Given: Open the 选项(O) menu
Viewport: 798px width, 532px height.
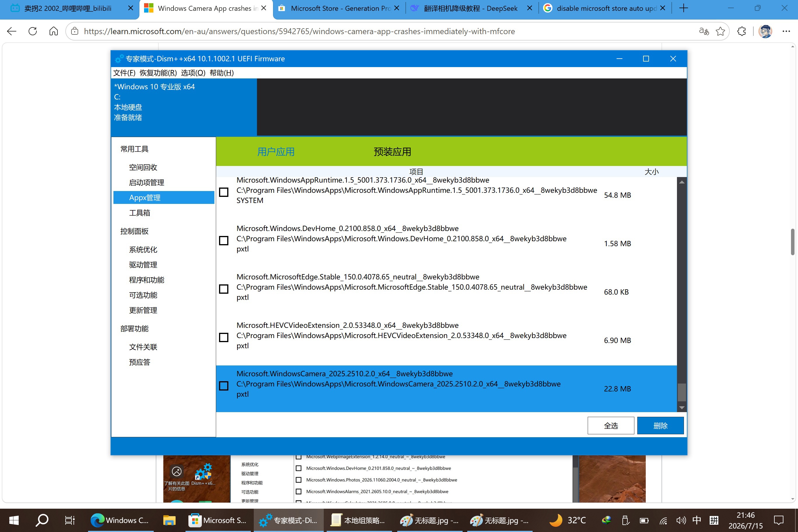Looking at the screenshot, I should coord(193,73).
